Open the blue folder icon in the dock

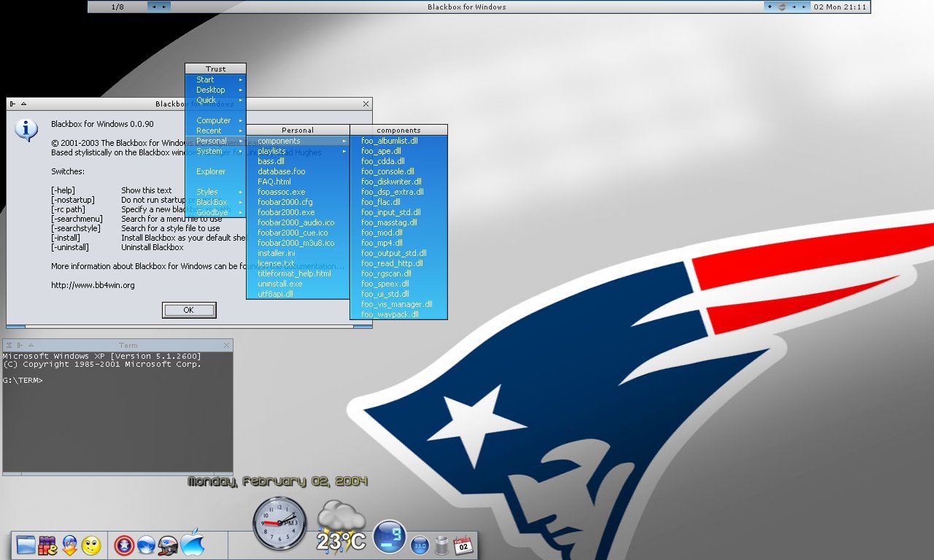coord(26,545)
